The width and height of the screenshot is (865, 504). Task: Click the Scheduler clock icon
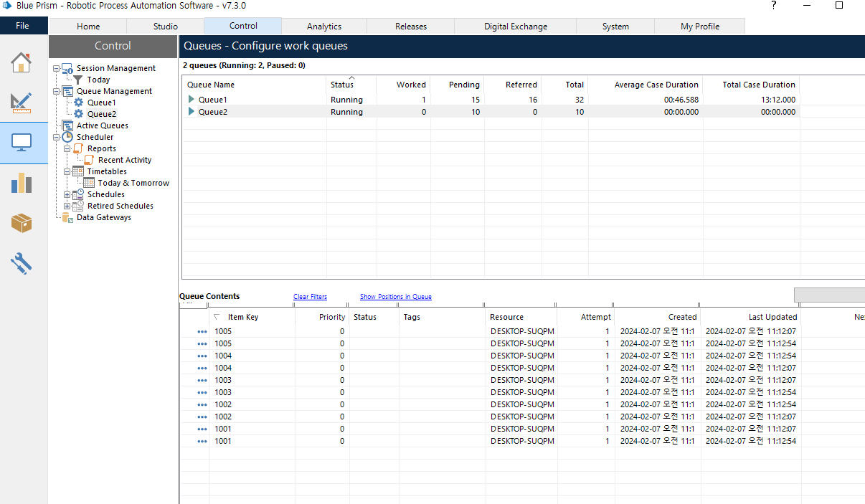(x=67, y=137)
